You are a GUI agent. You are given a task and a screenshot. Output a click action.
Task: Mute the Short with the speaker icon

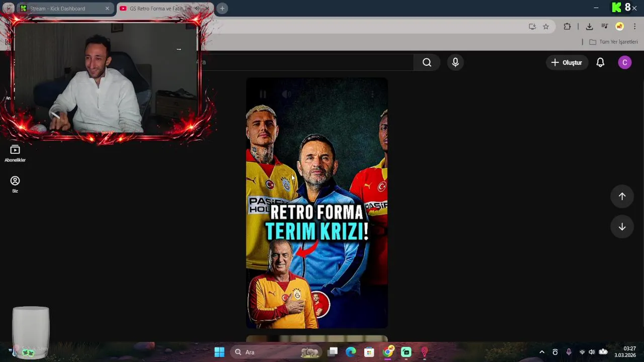(x=287, y=94)
